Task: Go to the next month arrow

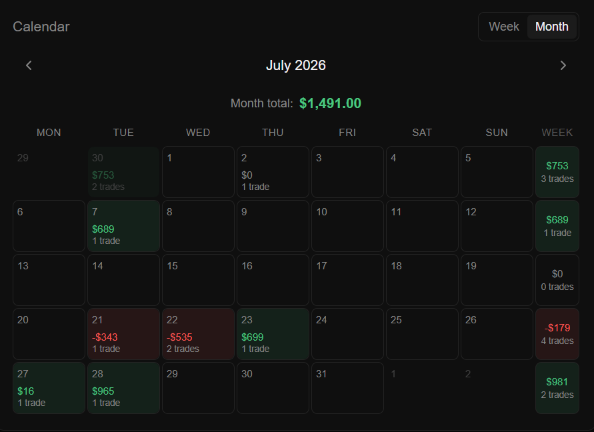Action: point(563,66)
